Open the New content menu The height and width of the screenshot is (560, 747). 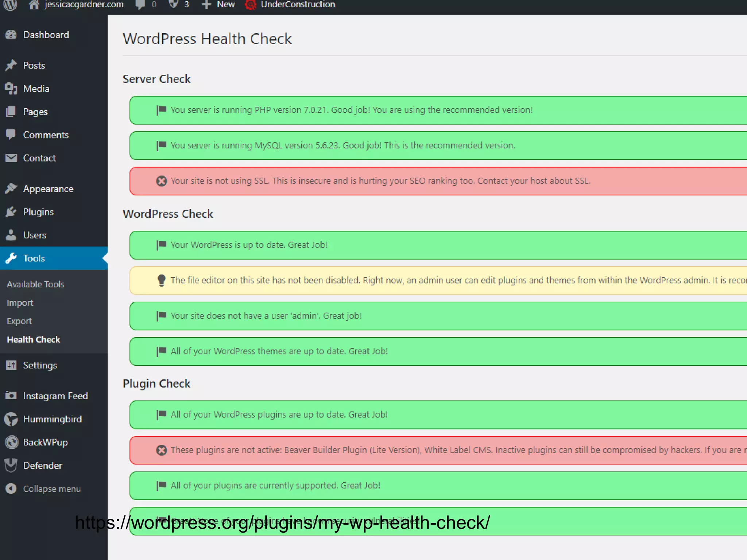[x=226, y=4]
